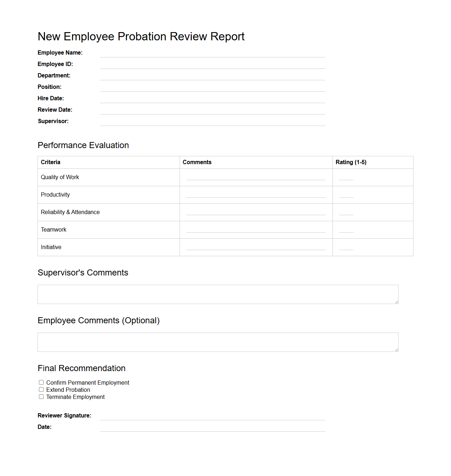Click the Position input field

[212, 88]
